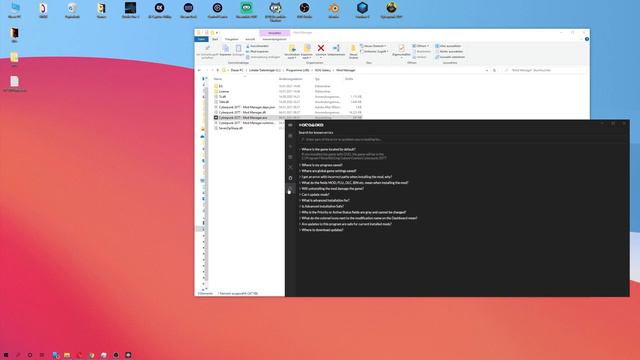Image resolution: width=640 pixels, height=360 pixels.
Task: Open Chrome from the taskbar
Action: [91, 355]
